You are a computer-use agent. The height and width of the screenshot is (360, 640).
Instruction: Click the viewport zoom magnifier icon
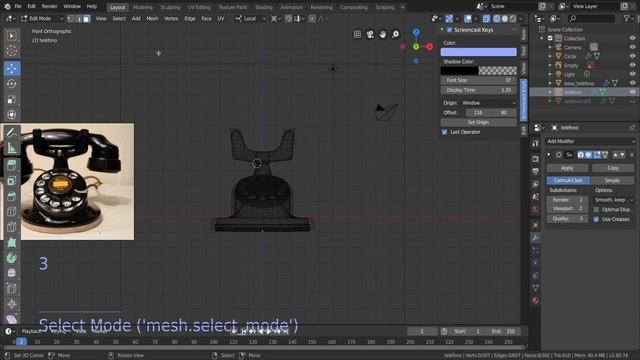(x=395, y=34)
